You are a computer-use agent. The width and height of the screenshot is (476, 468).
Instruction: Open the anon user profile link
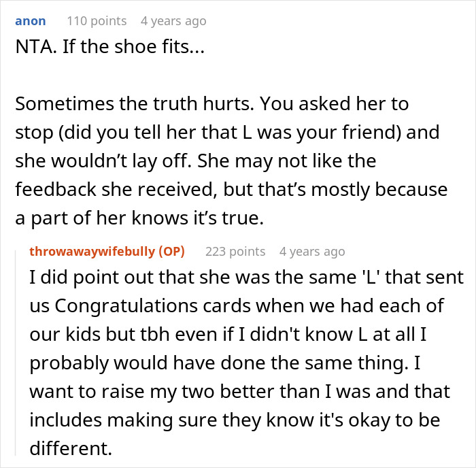[x=30, y=21]
